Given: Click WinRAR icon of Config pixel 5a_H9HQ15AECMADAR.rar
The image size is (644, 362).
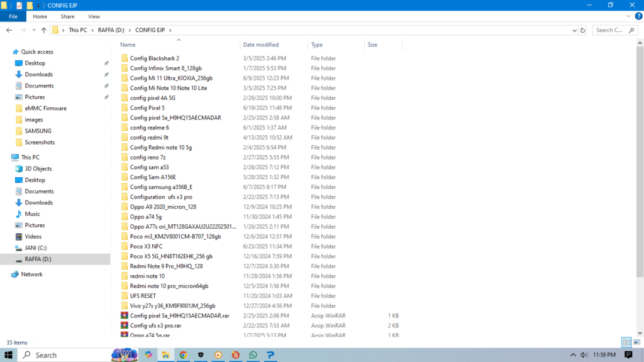Looking at the screenshot, I should (125, 315).
